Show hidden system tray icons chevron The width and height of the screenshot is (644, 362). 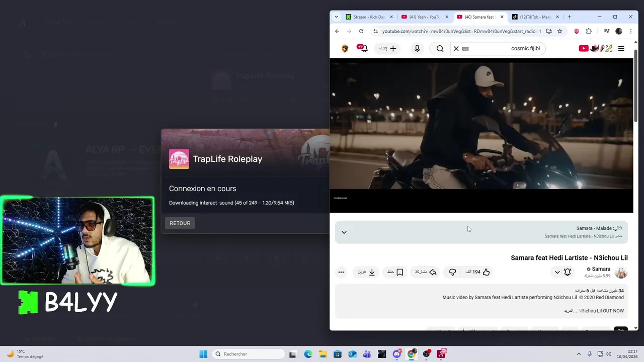579,354
